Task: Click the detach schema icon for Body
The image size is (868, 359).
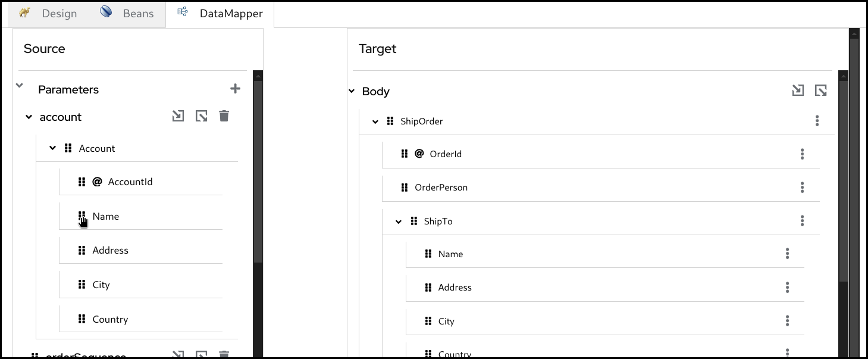Action: click(821, 90)
